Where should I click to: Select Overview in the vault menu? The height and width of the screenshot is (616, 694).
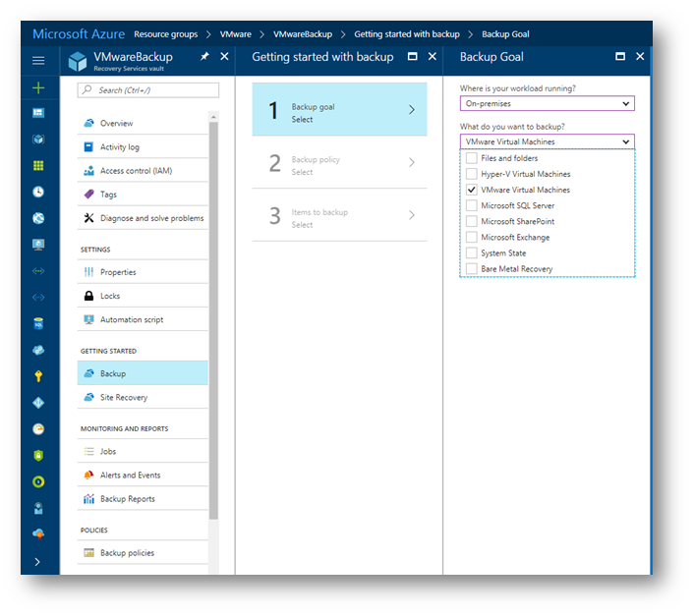(x=116, y=124)
